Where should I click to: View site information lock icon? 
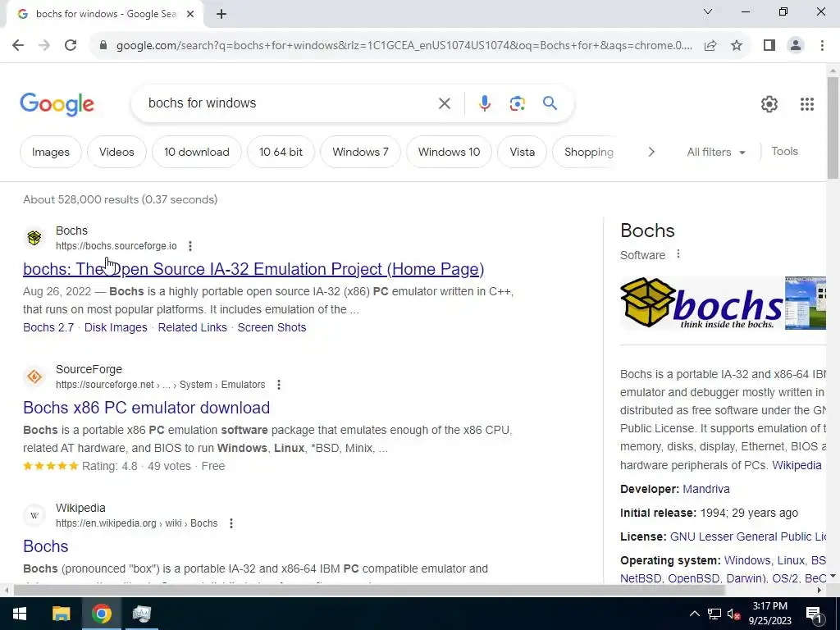pos(103,46)
